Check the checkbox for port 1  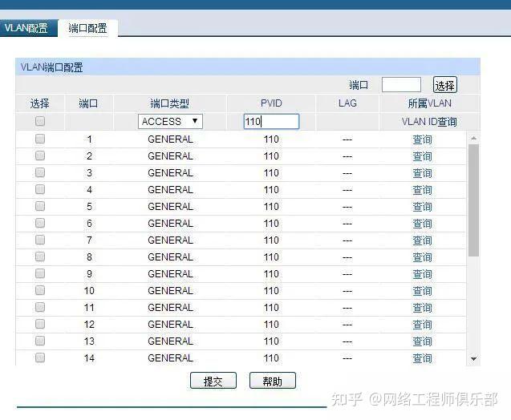pyautogui.click(x=40, y=139)
